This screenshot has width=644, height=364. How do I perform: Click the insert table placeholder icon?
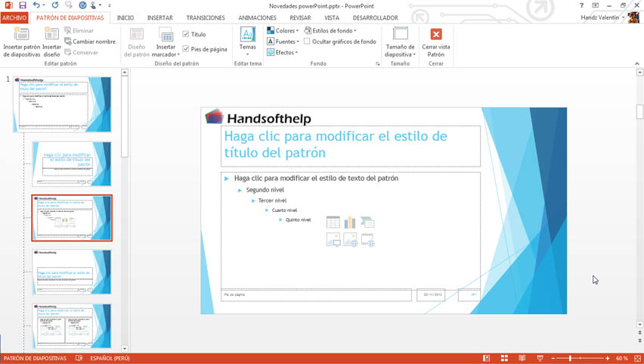pos(333,222)
